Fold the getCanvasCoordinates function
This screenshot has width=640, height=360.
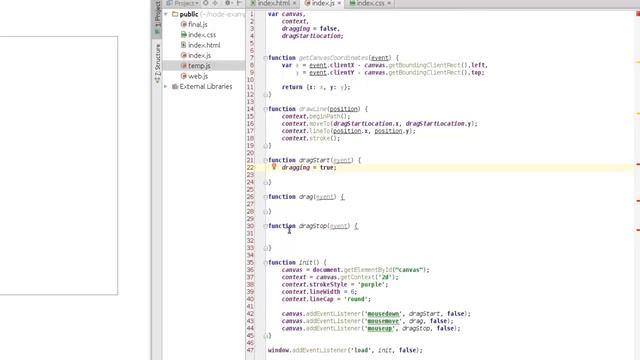coord(265,58)
